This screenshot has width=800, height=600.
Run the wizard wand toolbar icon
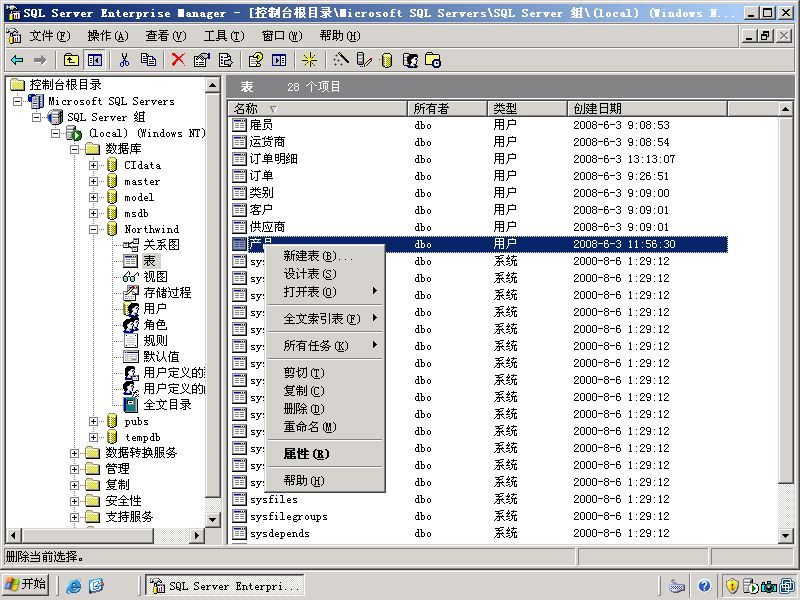point(340,60)
